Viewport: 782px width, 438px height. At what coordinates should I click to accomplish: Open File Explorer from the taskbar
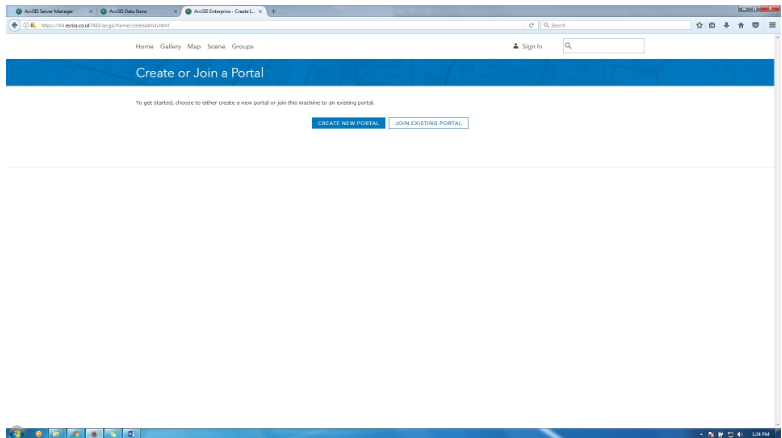tap(56, 434)
